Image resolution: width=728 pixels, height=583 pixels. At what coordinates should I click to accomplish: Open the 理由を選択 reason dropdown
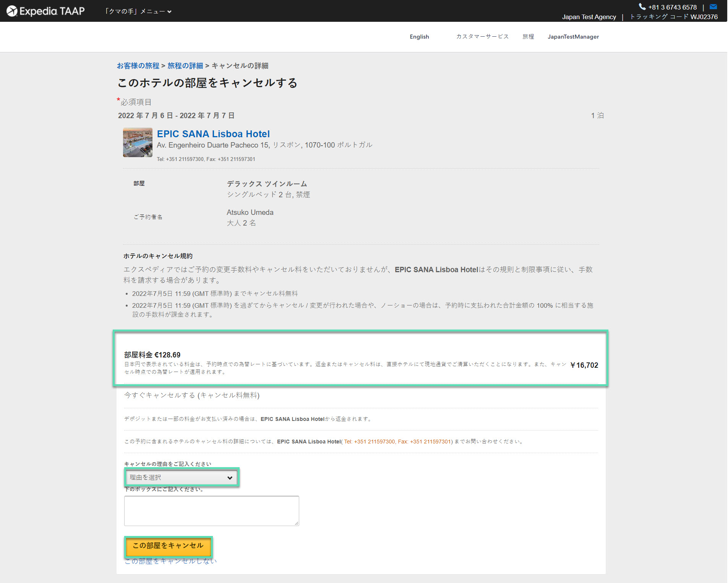(x=182, y=477)
